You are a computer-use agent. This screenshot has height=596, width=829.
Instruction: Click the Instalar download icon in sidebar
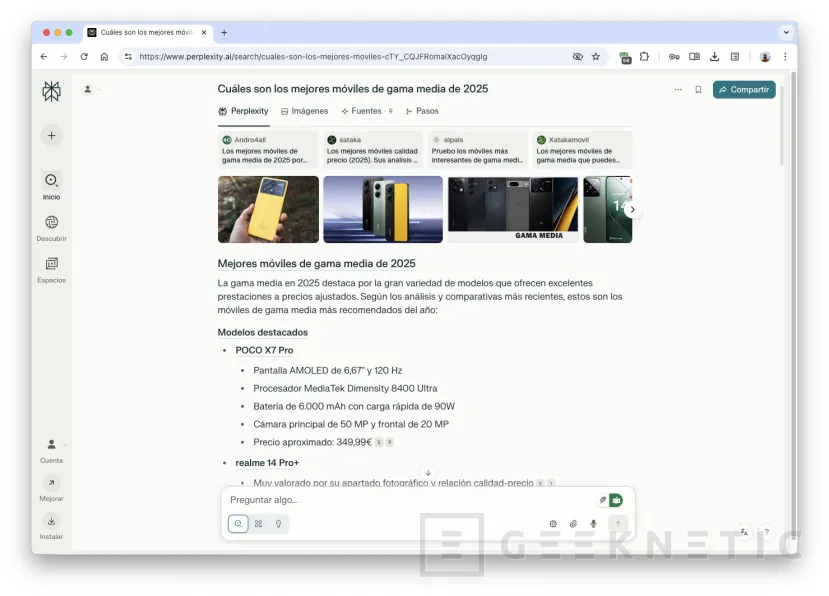(x=51, y=521)
